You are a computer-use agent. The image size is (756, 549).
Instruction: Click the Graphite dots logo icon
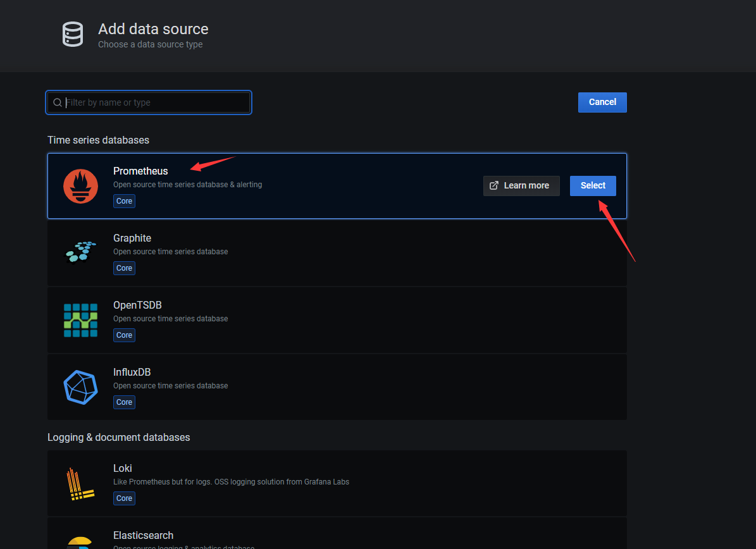[x=80, y=252]
